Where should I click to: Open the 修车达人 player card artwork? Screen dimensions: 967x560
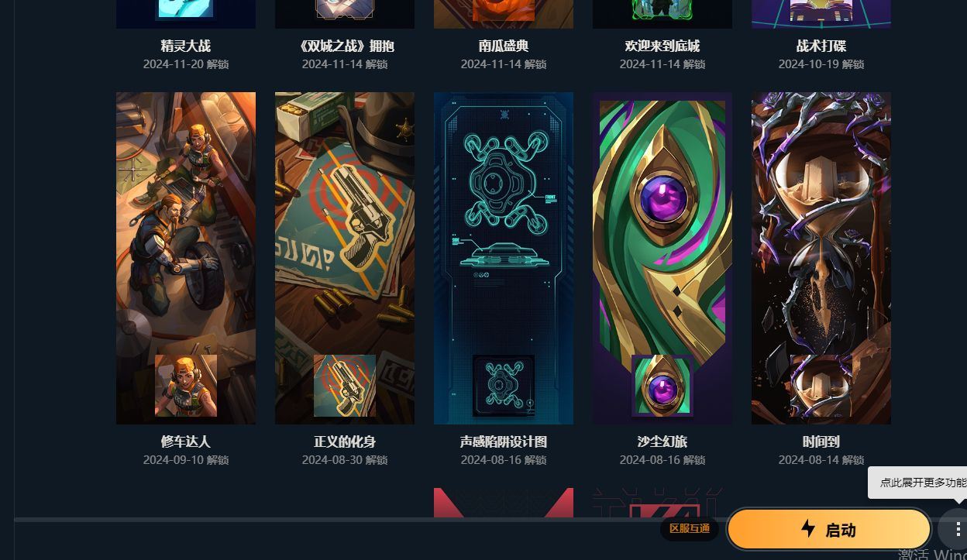tap(186, 258)
